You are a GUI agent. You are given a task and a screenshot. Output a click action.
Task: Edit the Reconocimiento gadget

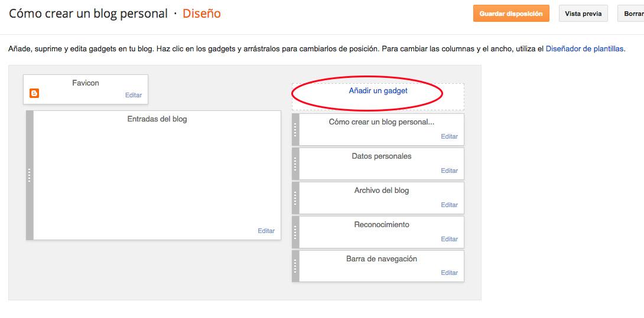tap(449, 239)
